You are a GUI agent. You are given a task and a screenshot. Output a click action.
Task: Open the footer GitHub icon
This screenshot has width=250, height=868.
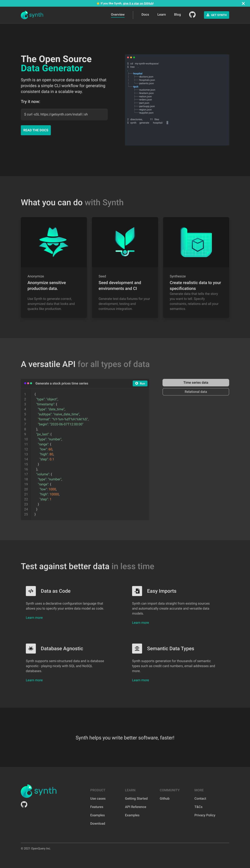pyautogui.click(x=24, y=804)
